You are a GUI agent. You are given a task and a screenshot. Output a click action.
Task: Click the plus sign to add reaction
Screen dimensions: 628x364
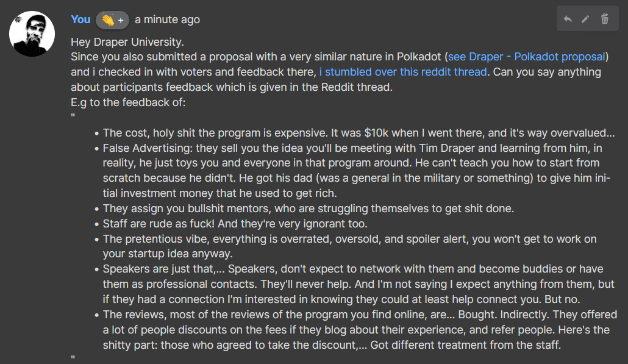click(x=121, y=20)
